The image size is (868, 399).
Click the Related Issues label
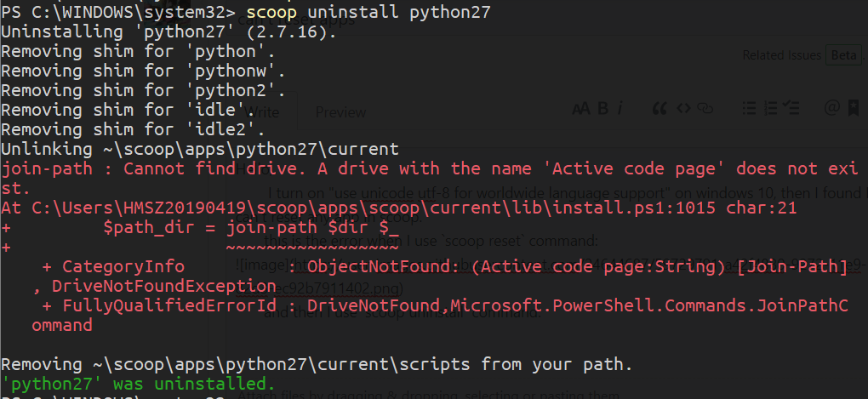[782, 55]
